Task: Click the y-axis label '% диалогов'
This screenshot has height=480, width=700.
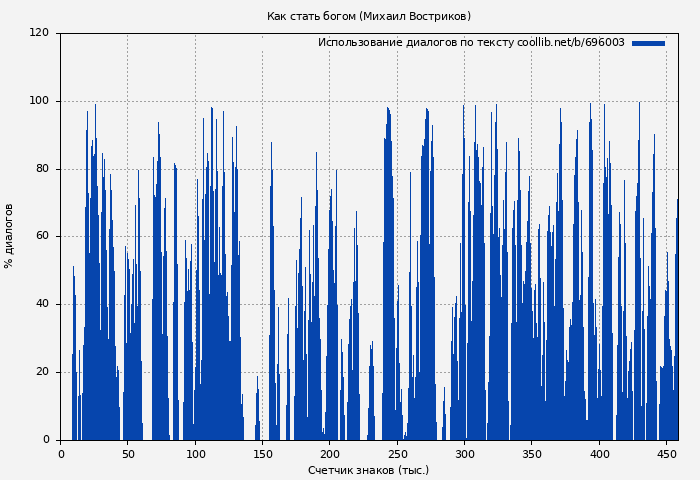Action: point(10,236)
